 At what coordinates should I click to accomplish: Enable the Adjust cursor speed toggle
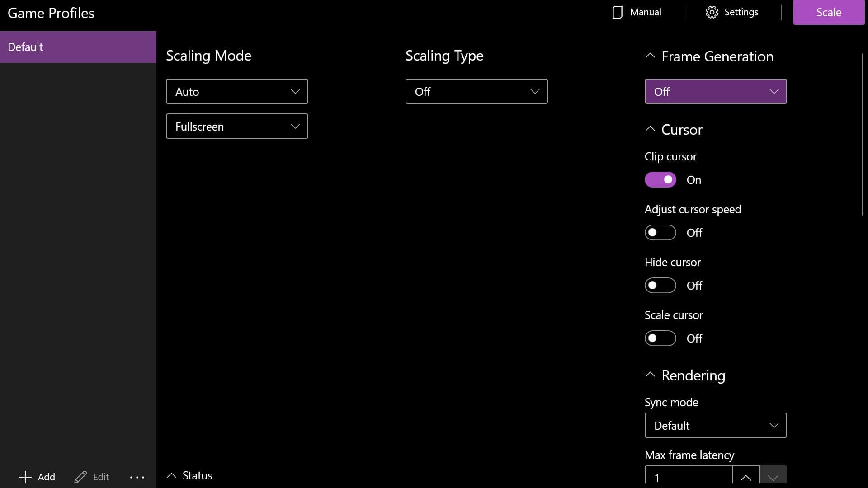660,233
